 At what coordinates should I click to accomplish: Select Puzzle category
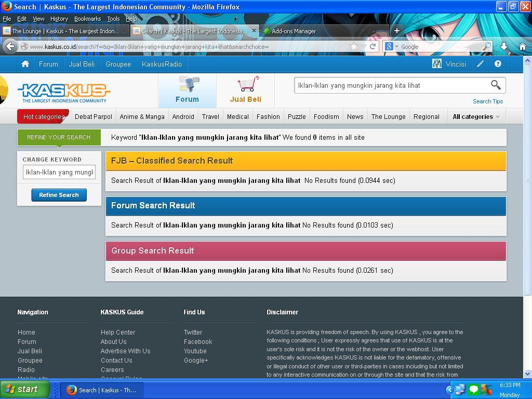click(x=297, y=117)
